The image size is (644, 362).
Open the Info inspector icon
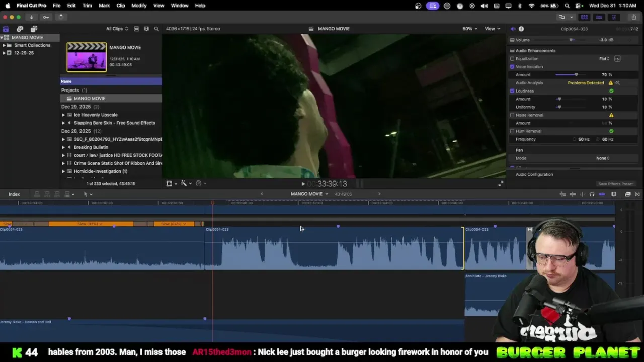pos(521,29)
